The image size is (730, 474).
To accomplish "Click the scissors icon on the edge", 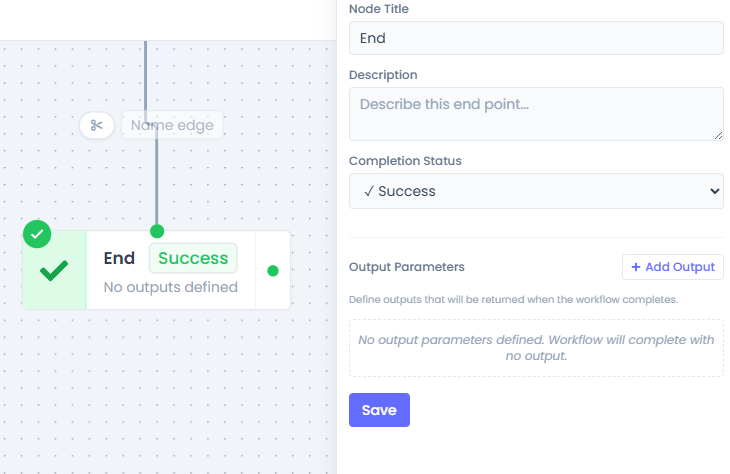I will pyautogui.click(x=97, y=125).
